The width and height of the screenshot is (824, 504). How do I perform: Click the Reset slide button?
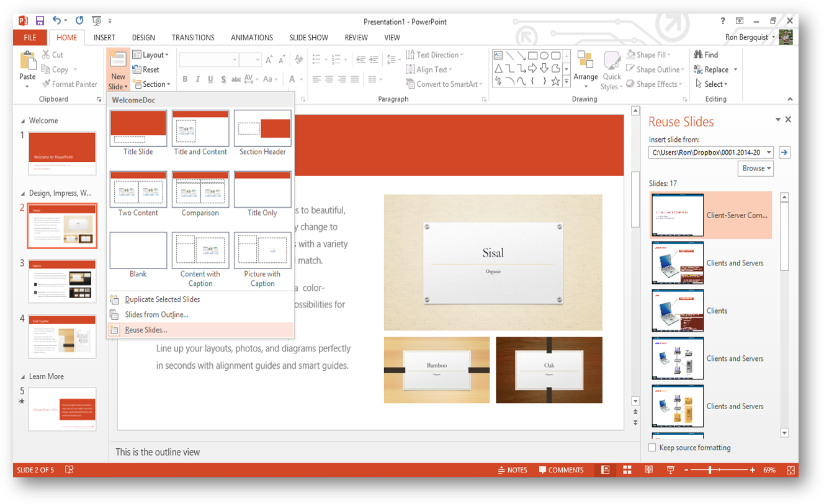146,69
